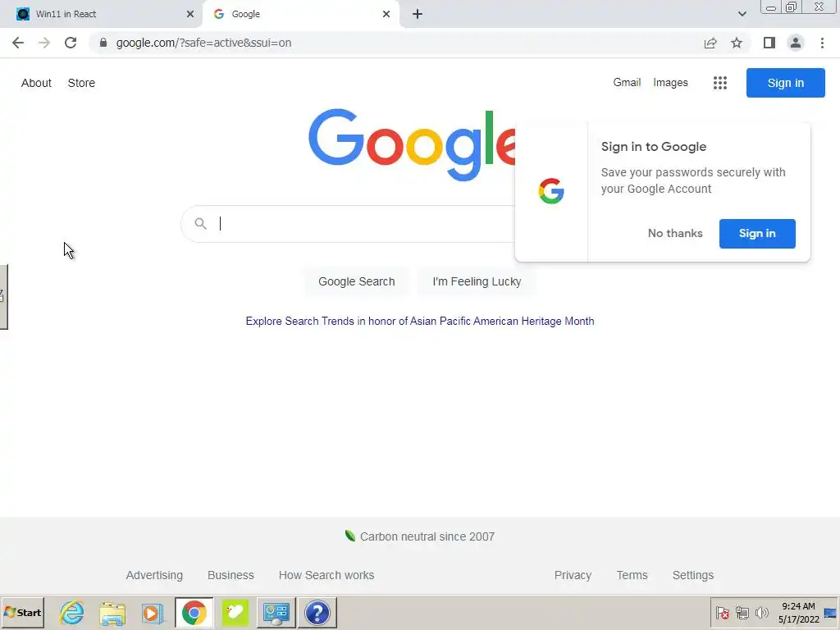The image size is (840, 630).
Task: Open the About link
Action: pos(36,83)
